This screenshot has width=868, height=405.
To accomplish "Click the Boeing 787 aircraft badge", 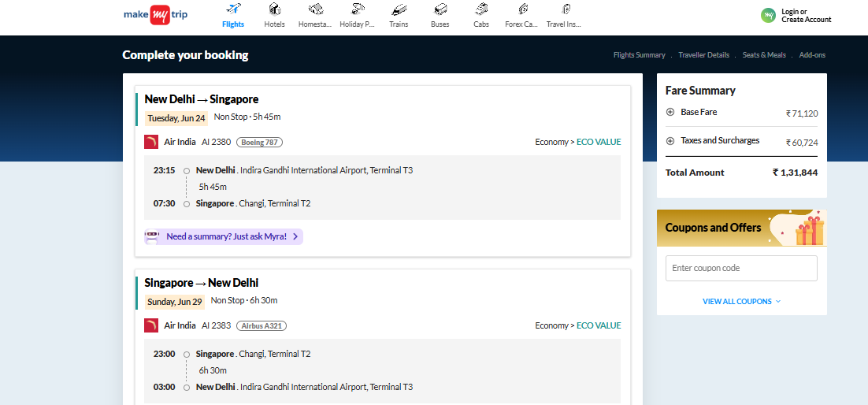I will [259, 143].
